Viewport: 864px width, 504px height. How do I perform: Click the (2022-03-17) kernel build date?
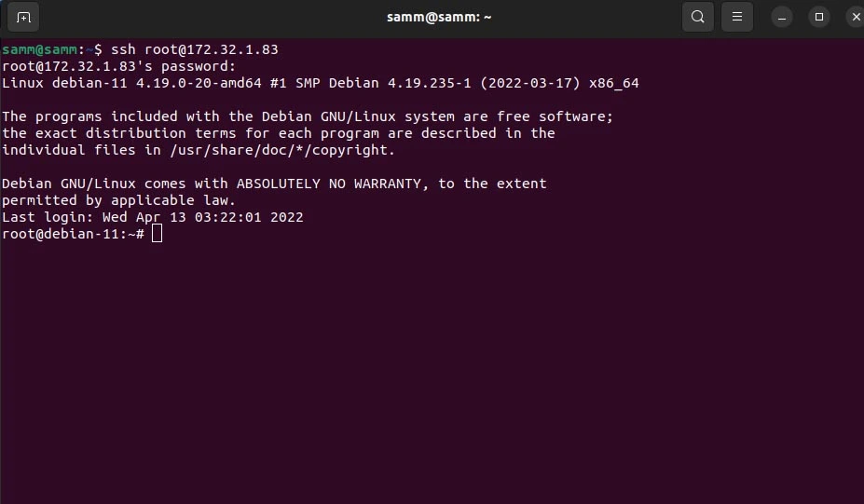pyautogui.click(x=530, y=83)
